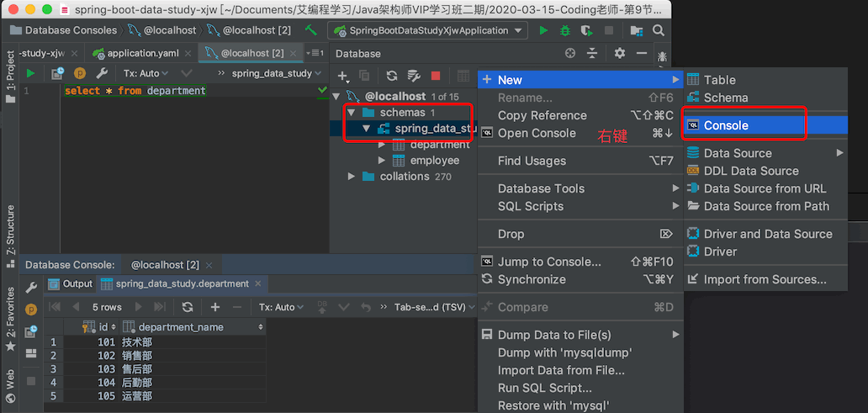Open the 1: Project tool window
Screen dimensions: 868x413
pyautogui.click(x=10, y=77)
